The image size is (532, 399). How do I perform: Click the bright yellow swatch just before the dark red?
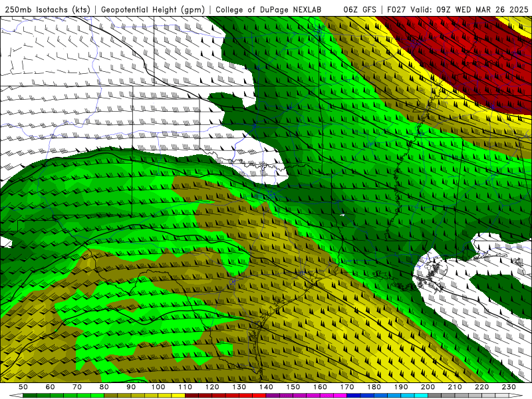pos(178,395)
